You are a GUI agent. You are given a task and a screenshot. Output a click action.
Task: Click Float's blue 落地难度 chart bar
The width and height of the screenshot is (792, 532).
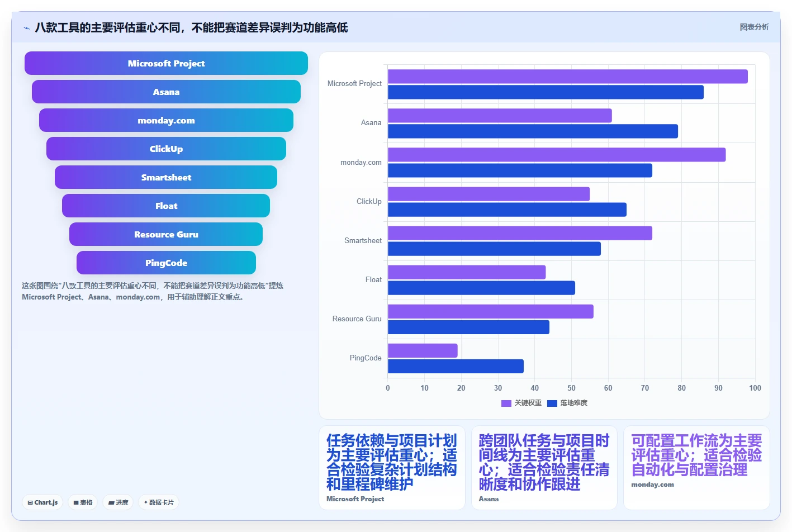point(481,288)
